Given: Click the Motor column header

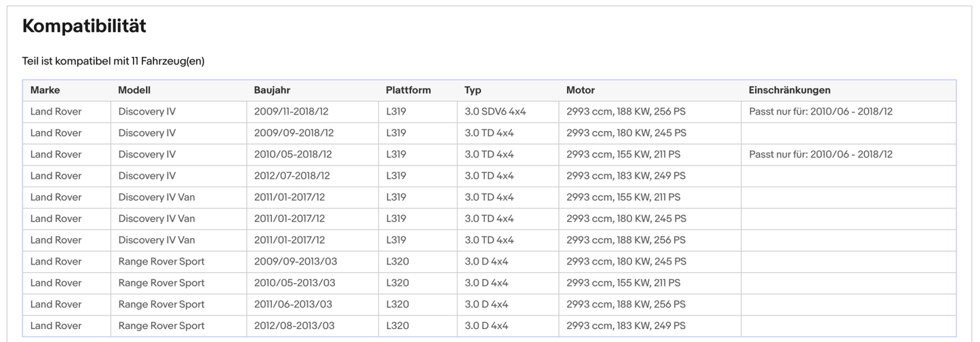Looking at the screenshot, I should click(581, 90).
